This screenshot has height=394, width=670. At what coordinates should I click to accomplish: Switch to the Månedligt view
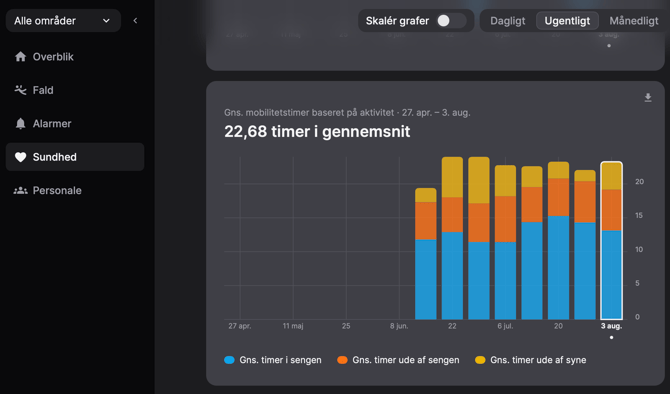(634, 21)
